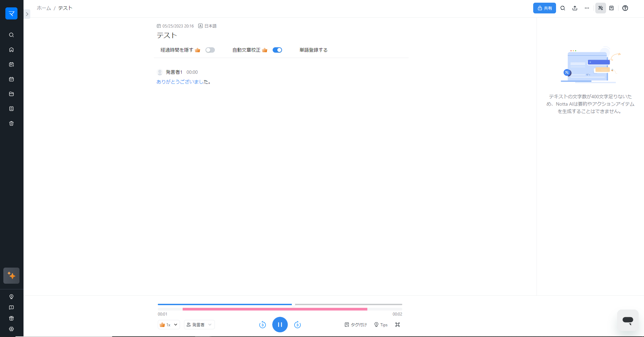Image resolution: width=644 pixels, height=337 pixels.
Task: Click the テスト title heading
Action: pos(167,36)
